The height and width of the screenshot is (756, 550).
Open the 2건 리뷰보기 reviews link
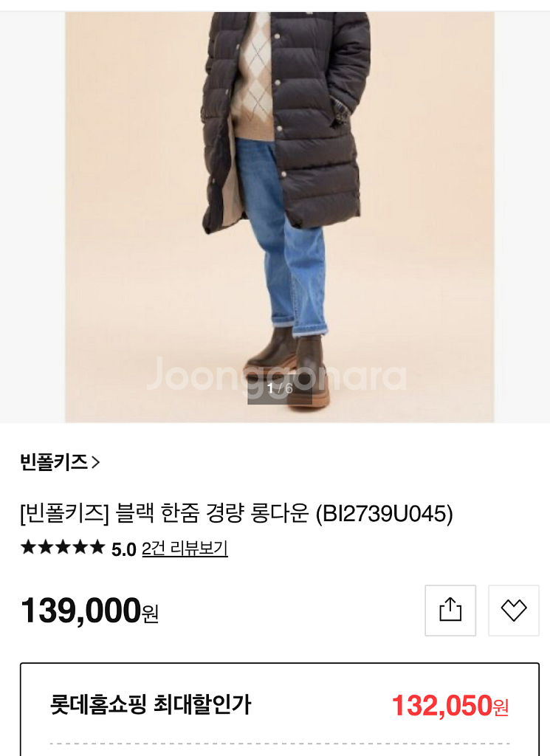pos(185,549)
